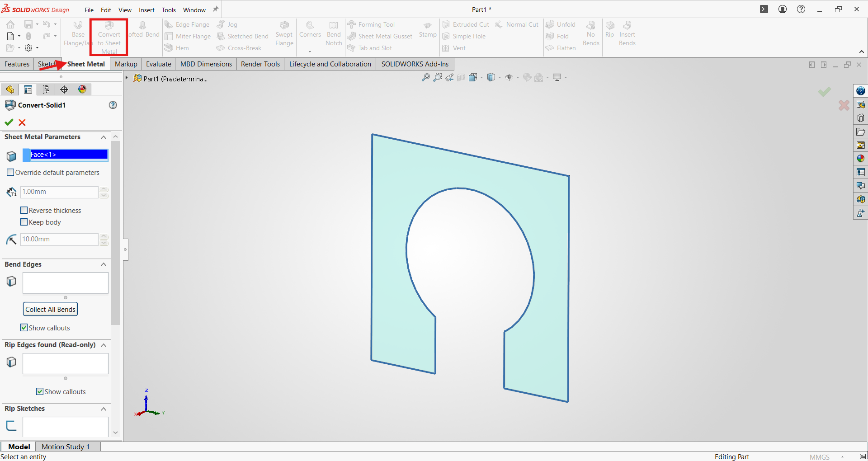Click the Rip tool
This screenshot has height=461, width=868.
click(610, 29)
